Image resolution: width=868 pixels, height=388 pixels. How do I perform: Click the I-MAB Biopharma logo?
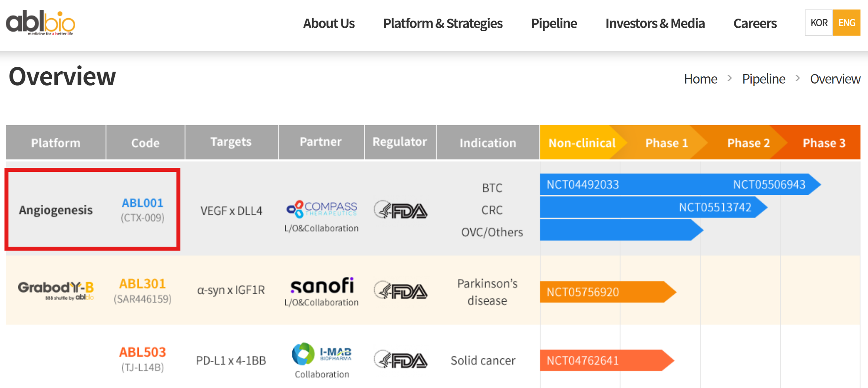322,354
